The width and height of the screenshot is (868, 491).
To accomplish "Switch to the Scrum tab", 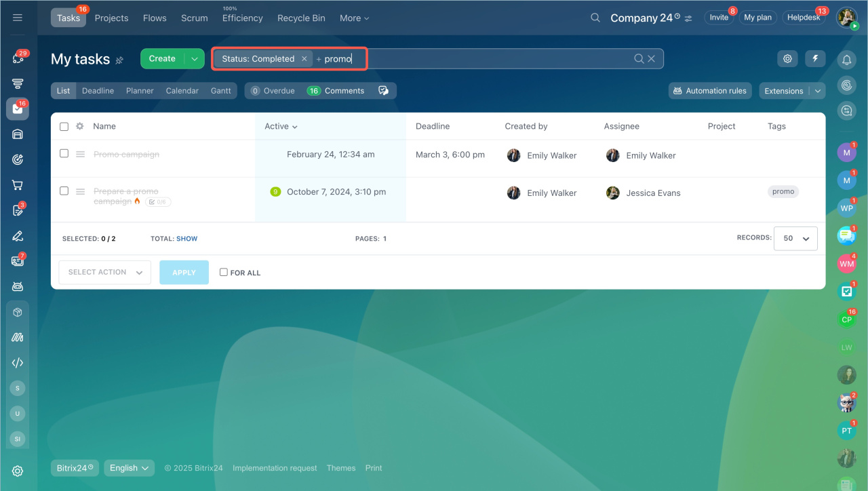I will click(x=195, y=18).
